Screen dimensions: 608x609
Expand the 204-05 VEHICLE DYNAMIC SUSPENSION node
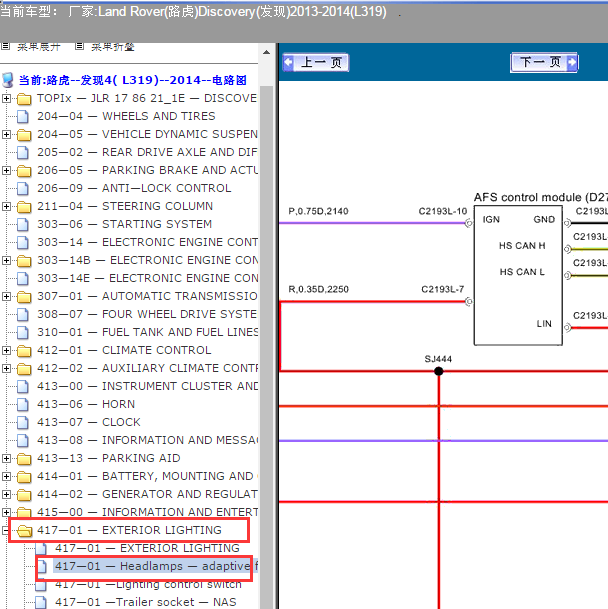point(8,134)
